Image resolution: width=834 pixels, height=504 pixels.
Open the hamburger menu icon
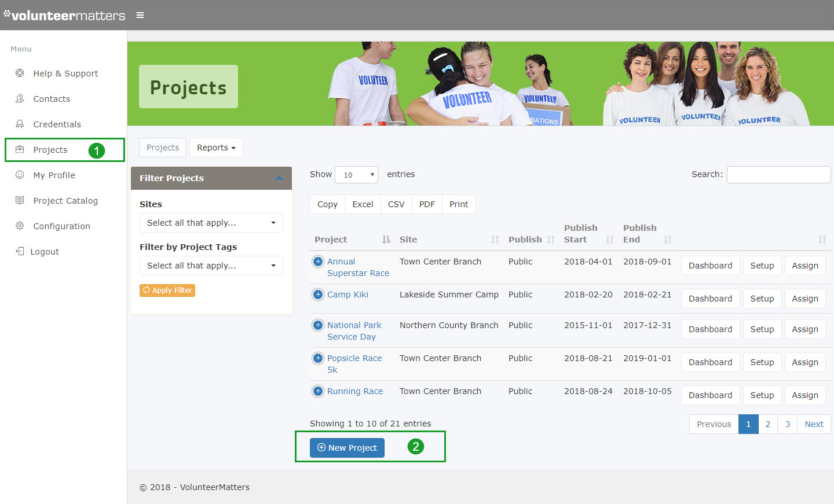[140, 15]
